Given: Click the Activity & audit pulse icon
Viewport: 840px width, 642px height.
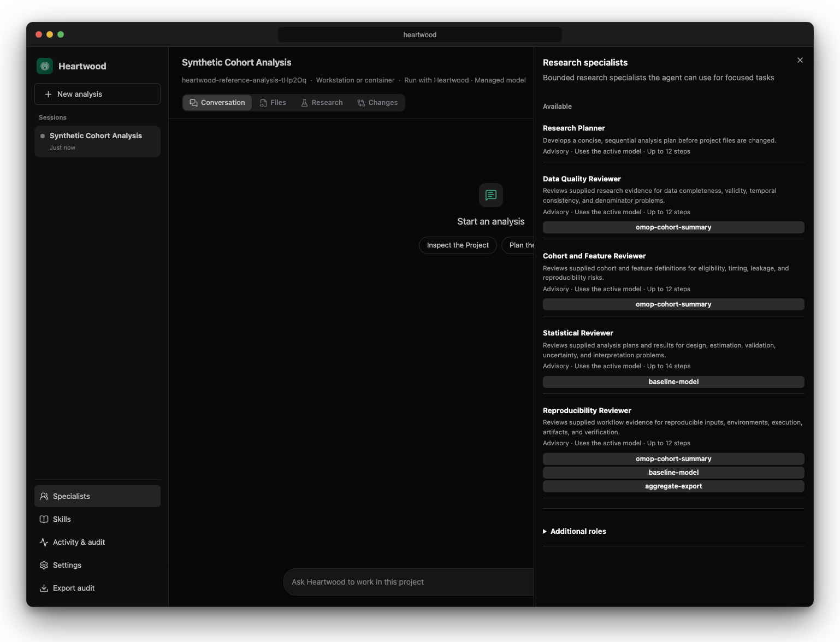Looking at the screenshot, I should point(44,542).
